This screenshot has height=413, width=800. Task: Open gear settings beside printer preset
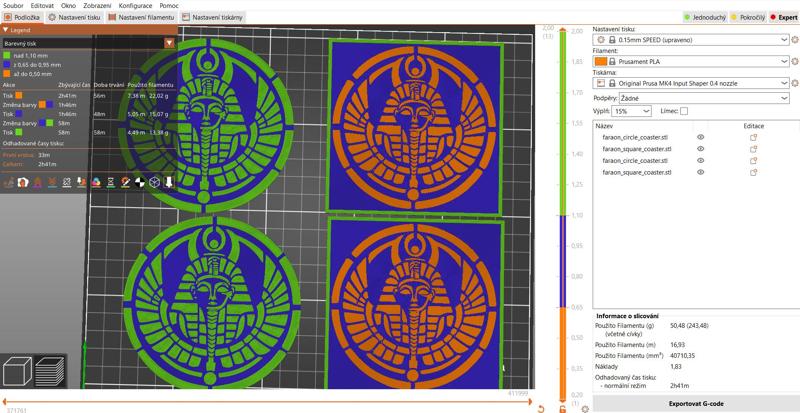tap(794, 83)
